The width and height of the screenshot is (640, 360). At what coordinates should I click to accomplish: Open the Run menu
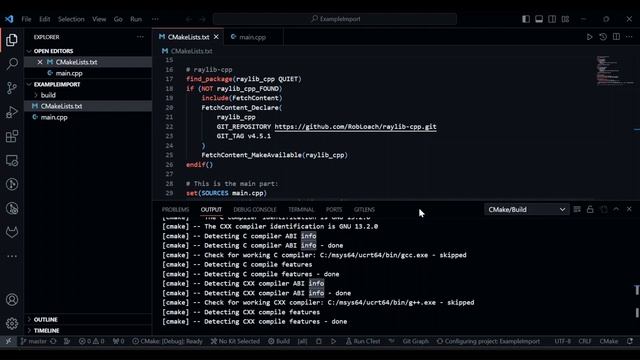136,19
